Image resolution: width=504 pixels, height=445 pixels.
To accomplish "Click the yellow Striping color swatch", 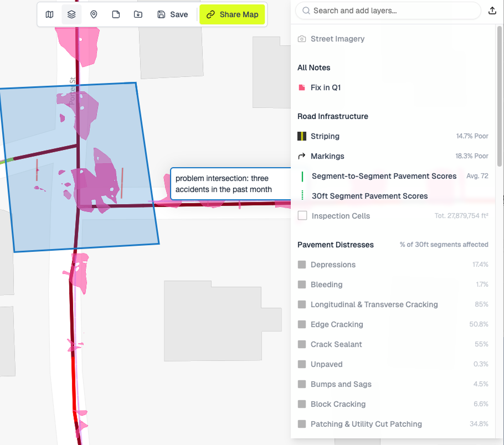I will coord(302,136).
